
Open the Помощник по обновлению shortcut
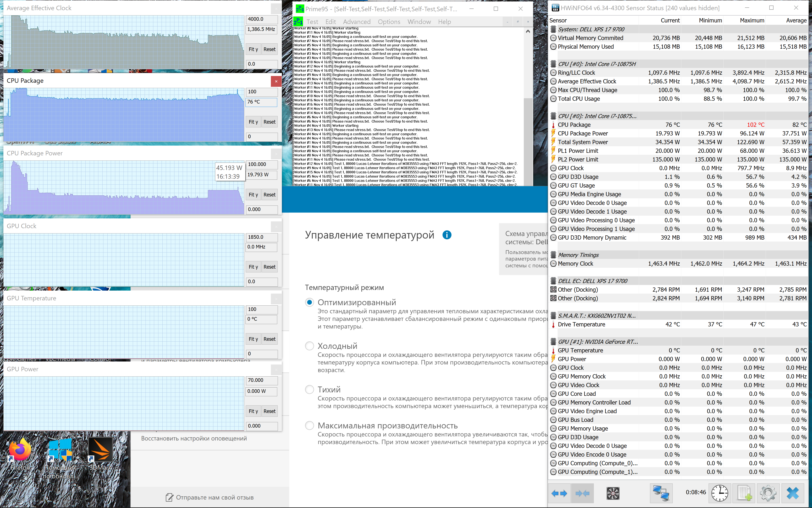click(60, 459)
